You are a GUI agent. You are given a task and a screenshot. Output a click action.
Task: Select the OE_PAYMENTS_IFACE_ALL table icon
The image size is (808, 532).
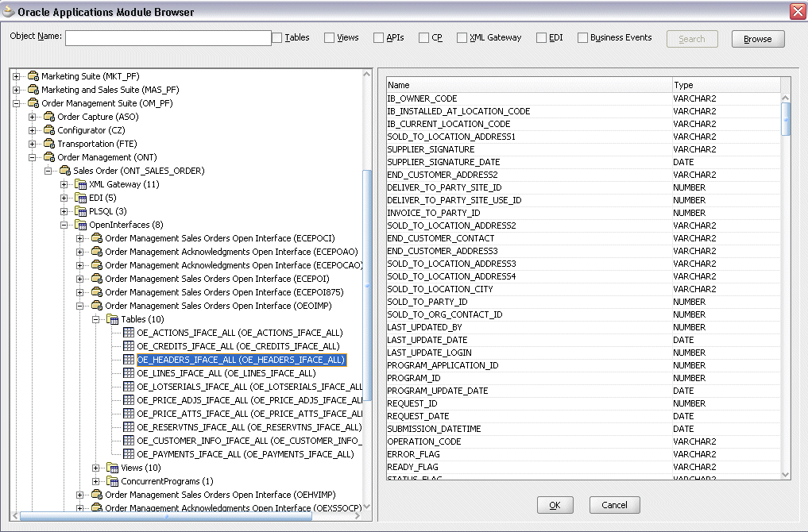[128, 453]
